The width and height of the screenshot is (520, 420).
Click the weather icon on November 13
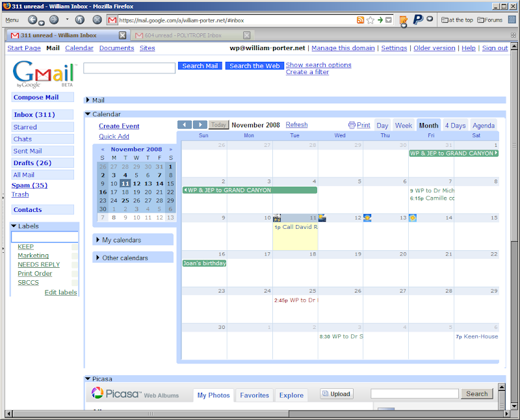367,218
